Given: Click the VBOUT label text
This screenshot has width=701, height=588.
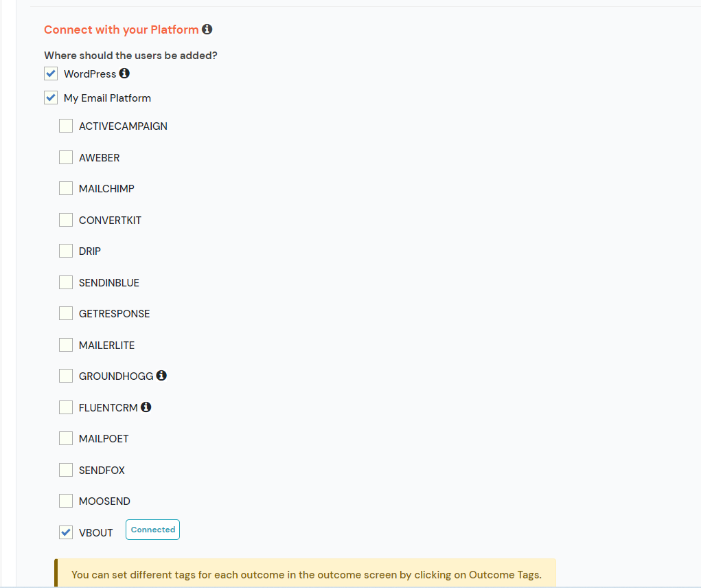Looking at the screenshot, I should [95, 532].
